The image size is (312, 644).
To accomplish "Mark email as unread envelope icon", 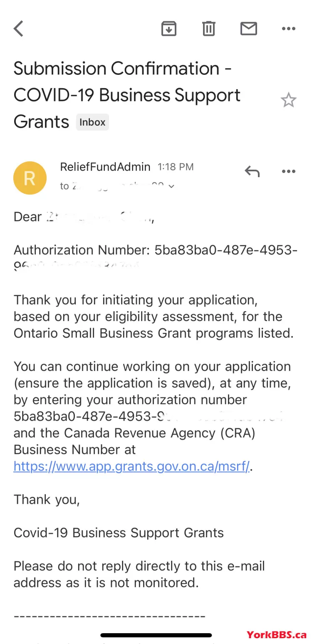I will pyautogui.click(x=249, y=28).
